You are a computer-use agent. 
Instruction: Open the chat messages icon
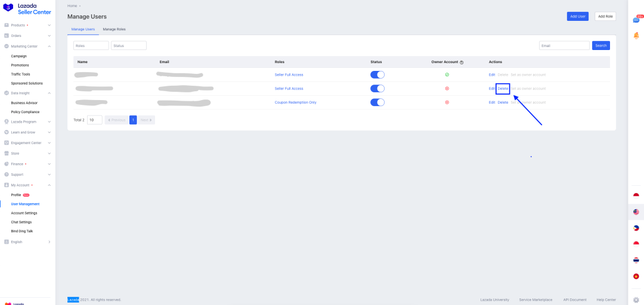[636, 20]
